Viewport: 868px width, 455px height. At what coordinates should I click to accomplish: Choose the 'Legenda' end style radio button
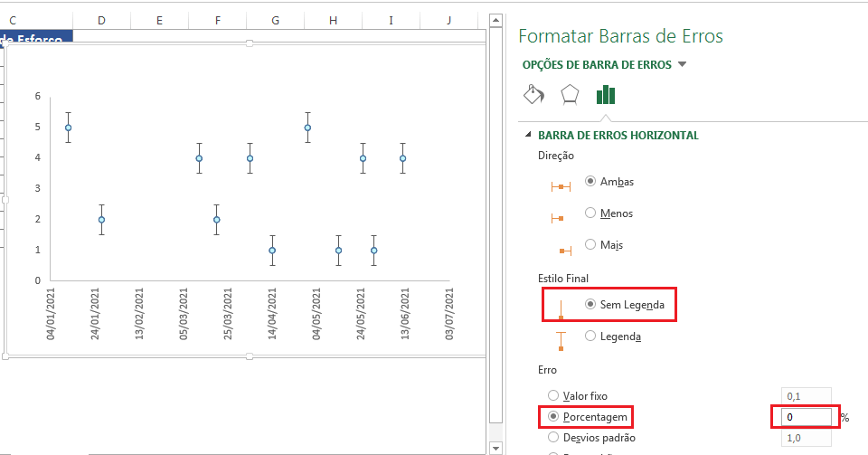(590, 336)
